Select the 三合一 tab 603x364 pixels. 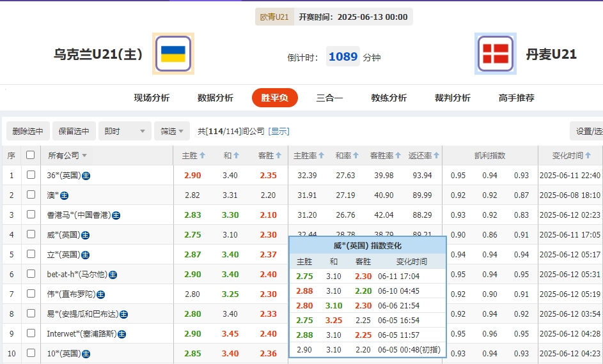[x=329, y=98]
